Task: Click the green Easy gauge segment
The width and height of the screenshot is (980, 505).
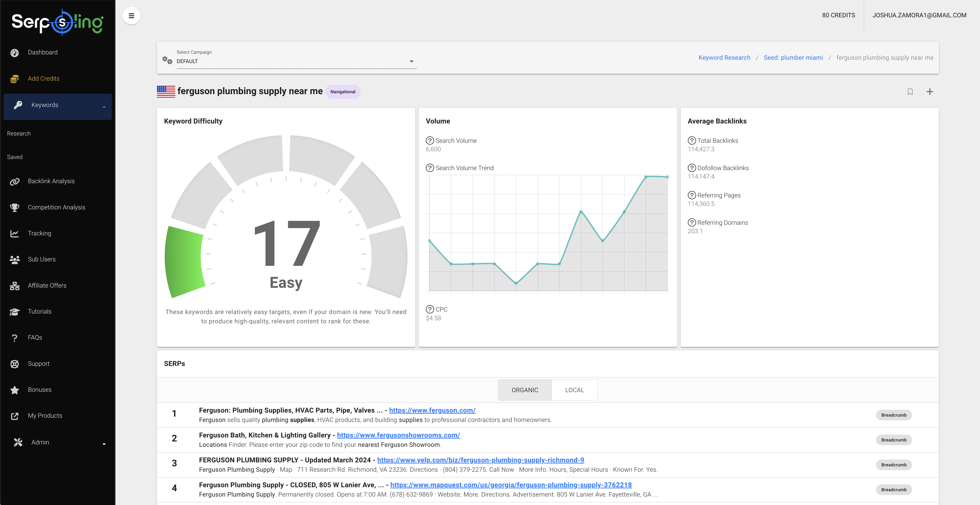Action: point(185,261)
